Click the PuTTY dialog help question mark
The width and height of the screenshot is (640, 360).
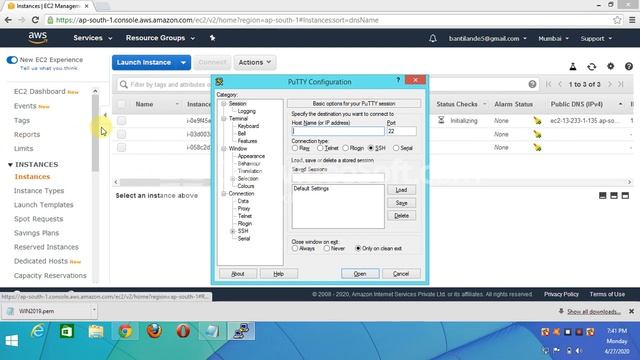click(398, 80)
